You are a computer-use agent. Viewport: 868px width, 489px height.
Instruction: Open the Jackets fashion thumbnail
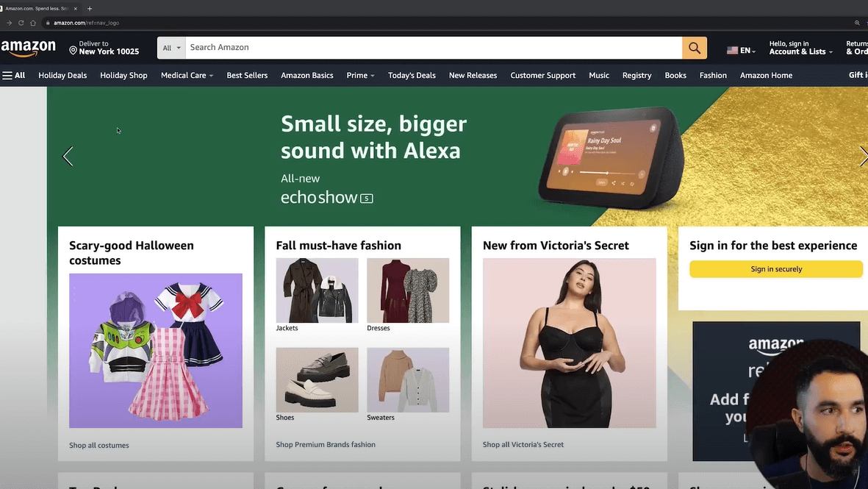318,290
